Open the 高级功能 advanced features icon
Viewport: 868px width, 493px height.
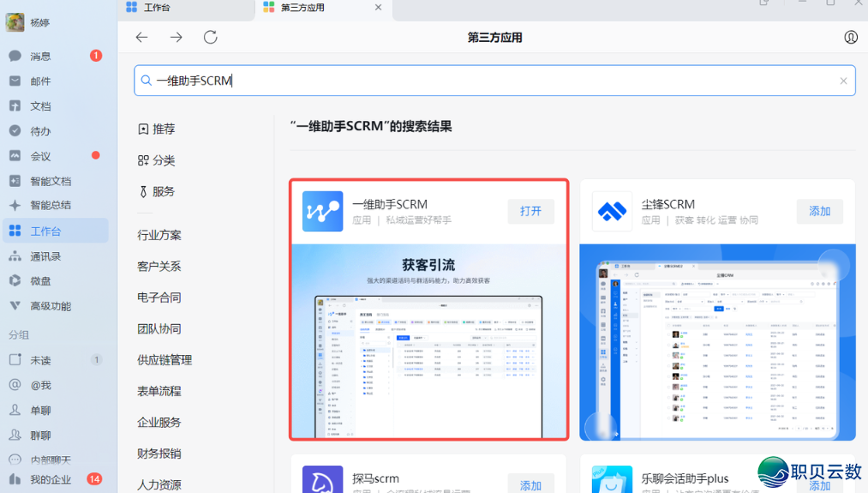(15, 306)
